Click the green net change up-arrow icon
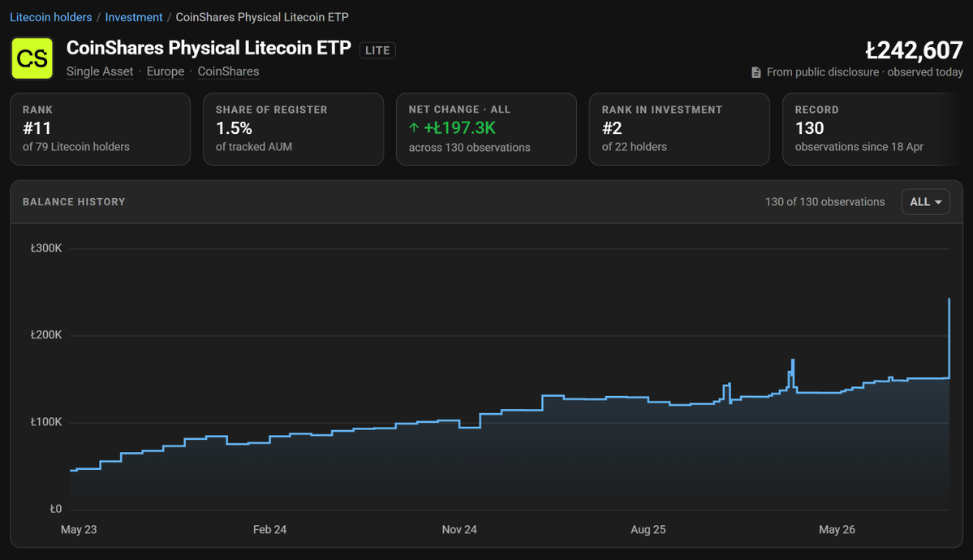The width and height of the screenshot is (973, 560). [414, 128]
